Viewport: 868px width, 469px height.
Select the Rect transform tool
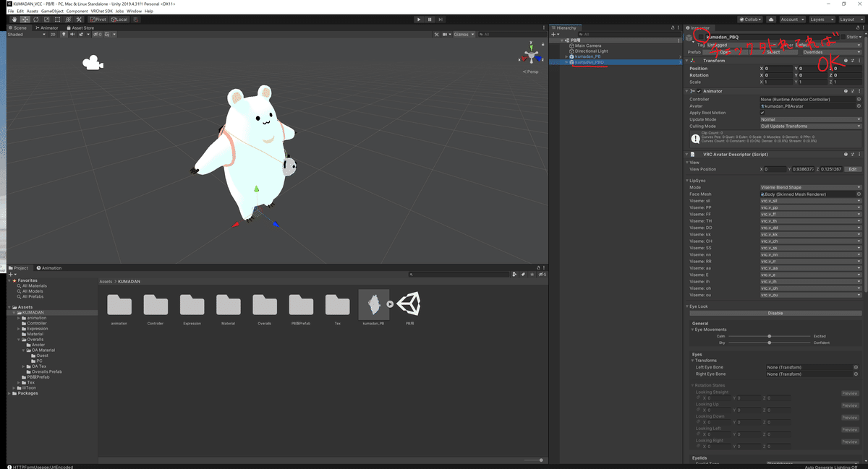point(58,20)
